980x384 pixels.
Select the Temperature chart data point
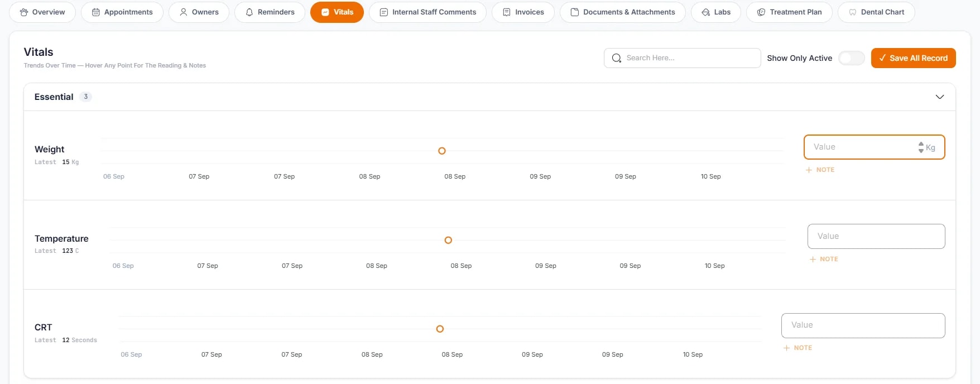pyautogui.click(x=448, y=240)
